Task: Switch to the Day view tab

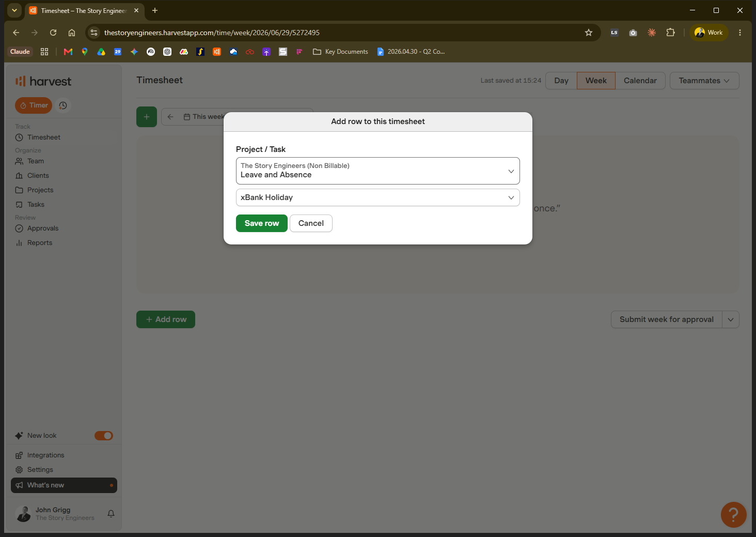Action: point(561,81)
